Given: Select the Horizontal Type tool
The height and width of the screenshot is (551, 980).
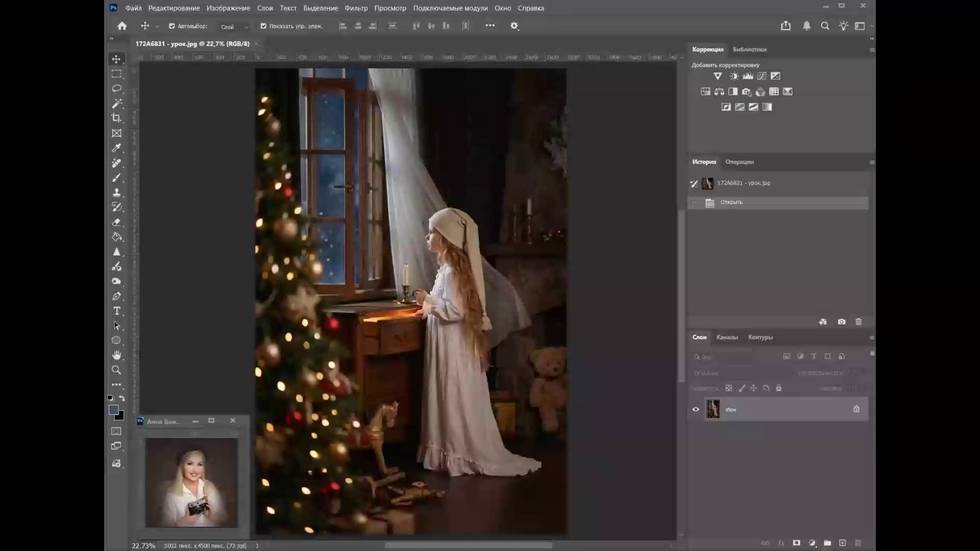Looking at the screenshot, I should click(x=116, y=311).
